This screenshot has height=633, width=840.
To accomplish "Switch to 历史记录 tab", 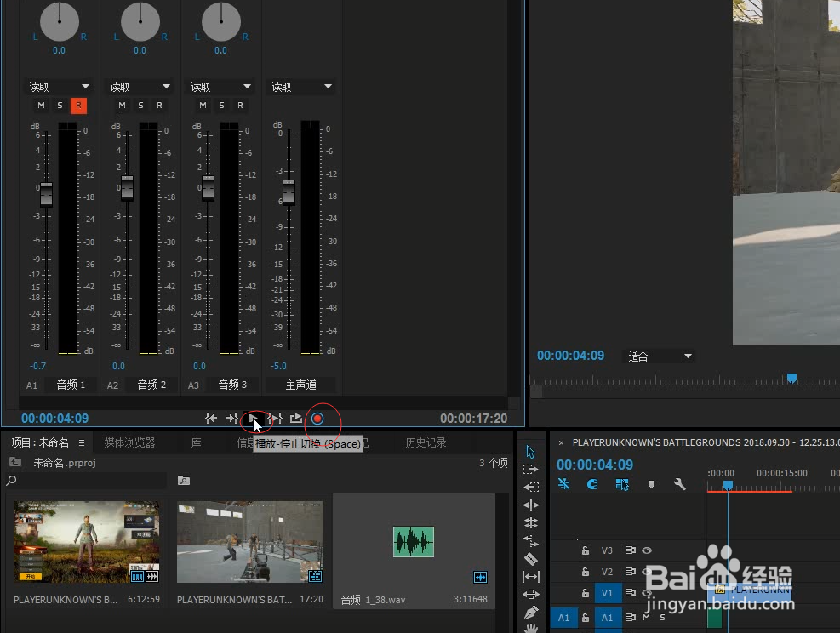I will (x=426, y=443).
